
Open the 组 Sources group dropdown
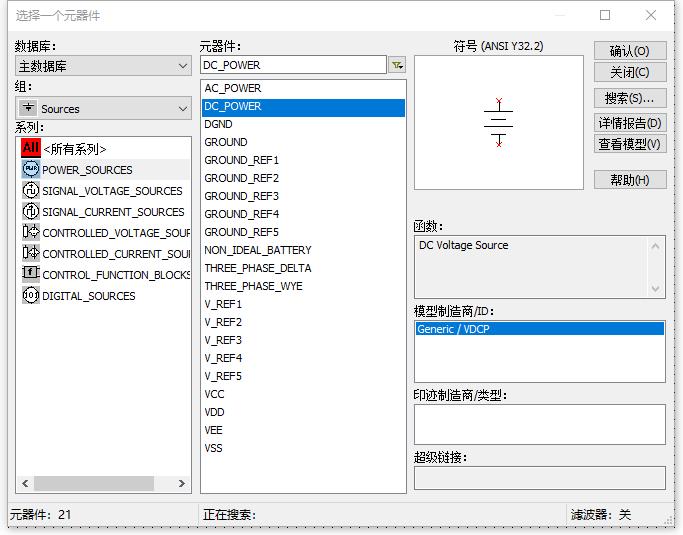[103, 108]
